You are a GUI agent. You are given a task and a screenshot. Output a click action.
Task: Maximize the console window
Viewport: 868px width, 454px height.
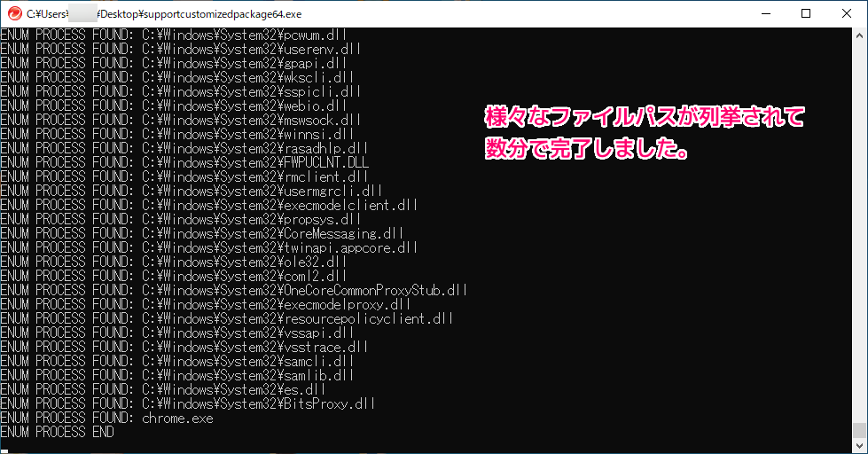point(806,13)
